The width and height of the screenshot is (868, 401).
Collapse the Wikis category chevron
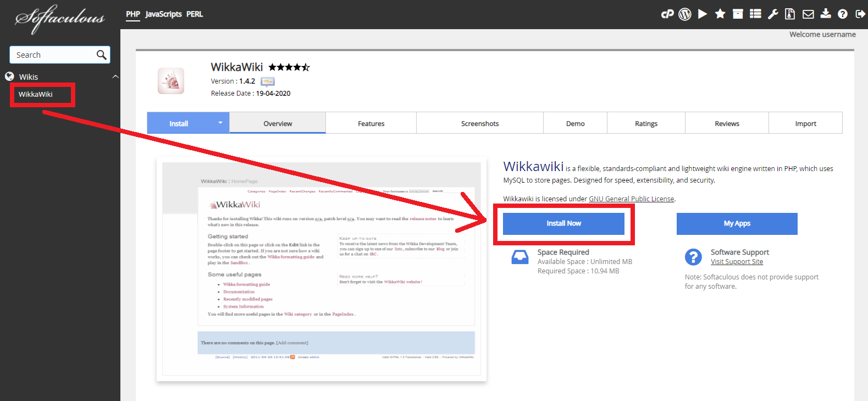pyautogui.click(x=115, y=76)
